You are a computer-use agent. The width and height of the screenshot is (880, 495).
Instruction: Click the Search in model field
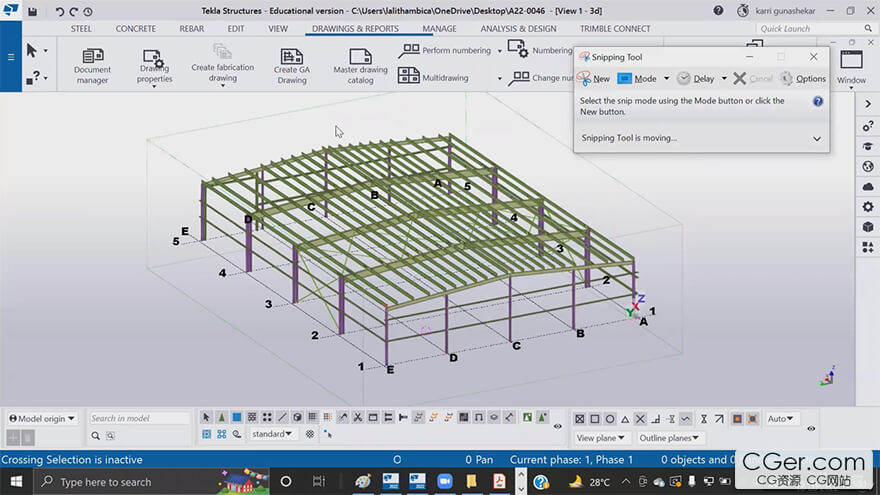(x=140, y=418)
